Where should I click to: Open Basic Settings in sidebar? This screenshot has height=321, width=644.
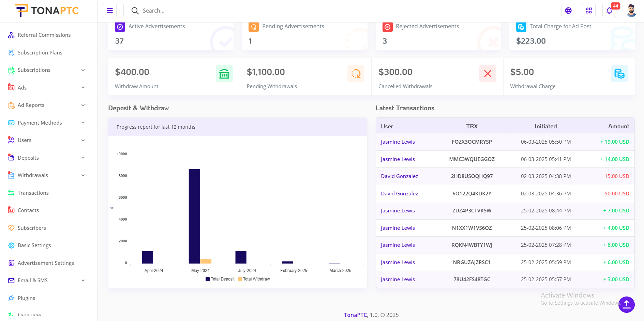[x=34, y=245]
